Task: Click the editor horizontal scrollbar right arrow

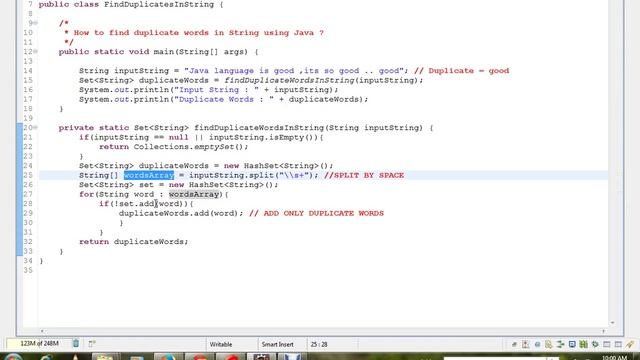Action: 604,331
